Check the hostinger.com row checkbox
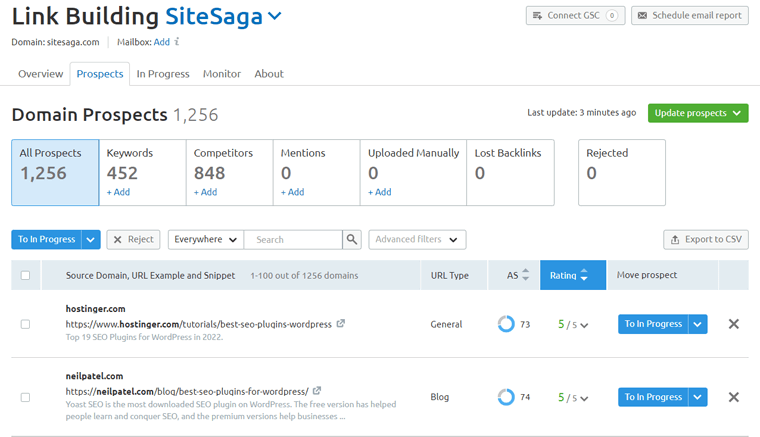The height and width of the screenshot is (437, 760). click(25, 324)
